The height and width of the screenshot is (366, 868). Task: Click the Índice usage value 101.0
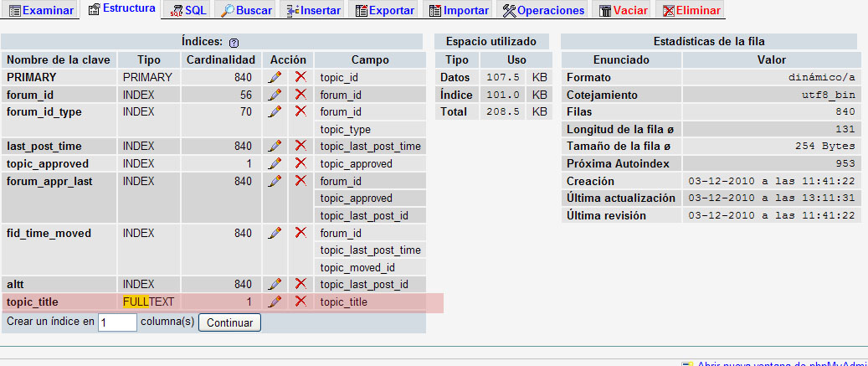(x=503, y=95)
